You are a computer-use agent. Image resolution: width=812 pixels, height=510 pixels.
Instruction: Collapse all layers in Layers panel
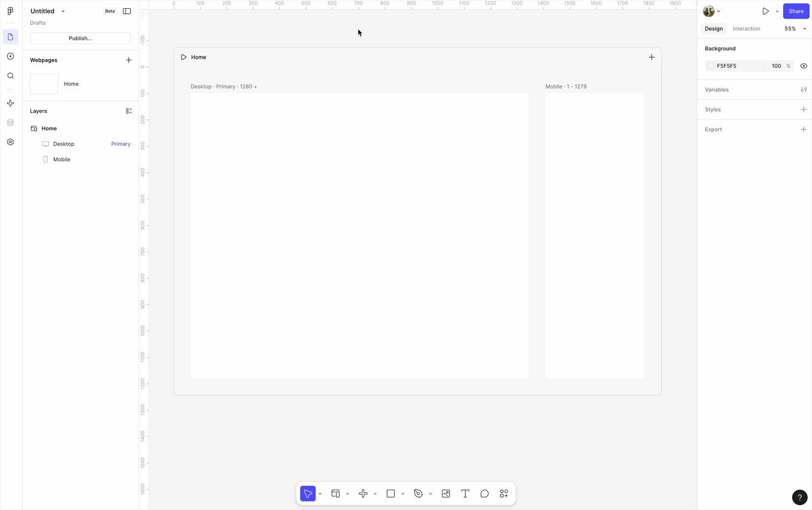[x=129, y=111]
